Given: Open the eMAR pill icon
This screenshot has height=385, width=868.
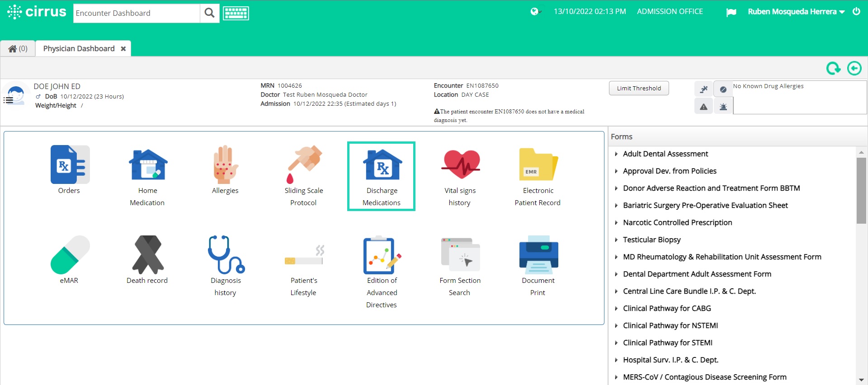Looking at the screenshot, I should coord(70,255).
